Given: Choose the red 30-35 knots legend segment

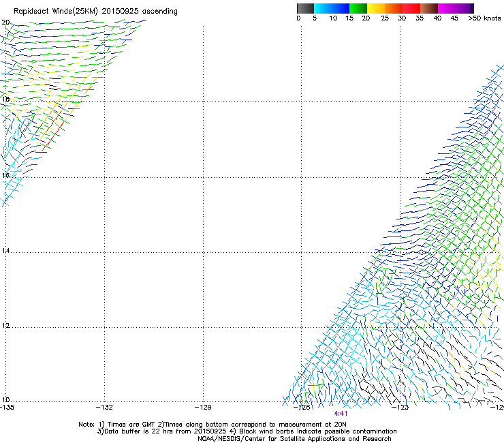Looking at the screenshot, I should pos(411,8).
